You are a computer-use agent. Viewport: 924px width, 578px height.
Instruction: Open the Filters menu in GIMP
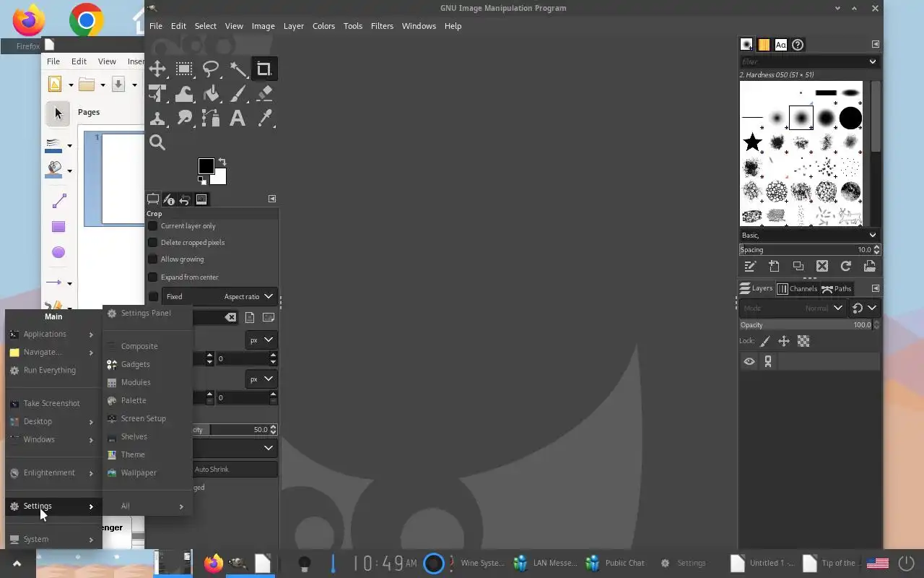[x=382, y=26]
